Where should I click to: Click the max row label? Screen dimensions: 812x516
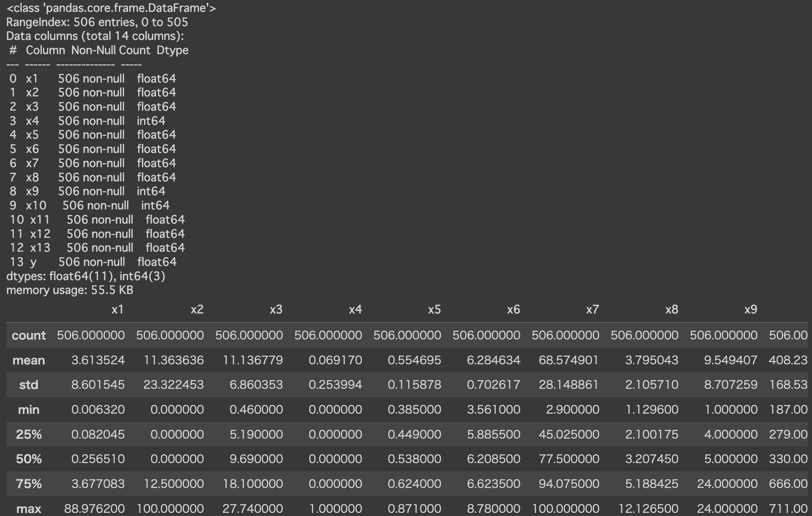[29, 508]
